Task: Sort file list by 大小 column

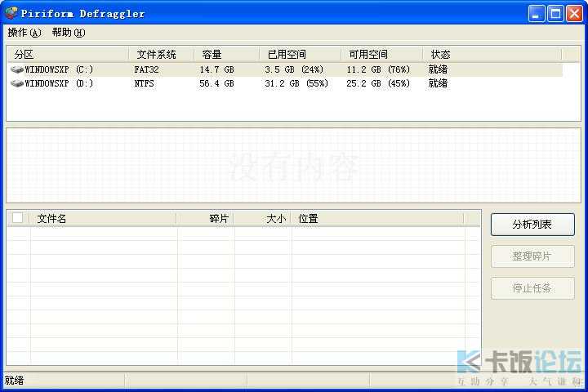Action: [x=262, y=219]
